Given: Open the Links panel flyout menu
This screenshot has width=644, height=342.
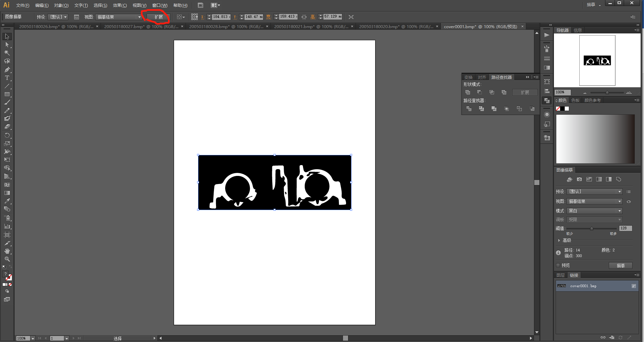Looking at the screenshot, I should pos(637,275).
